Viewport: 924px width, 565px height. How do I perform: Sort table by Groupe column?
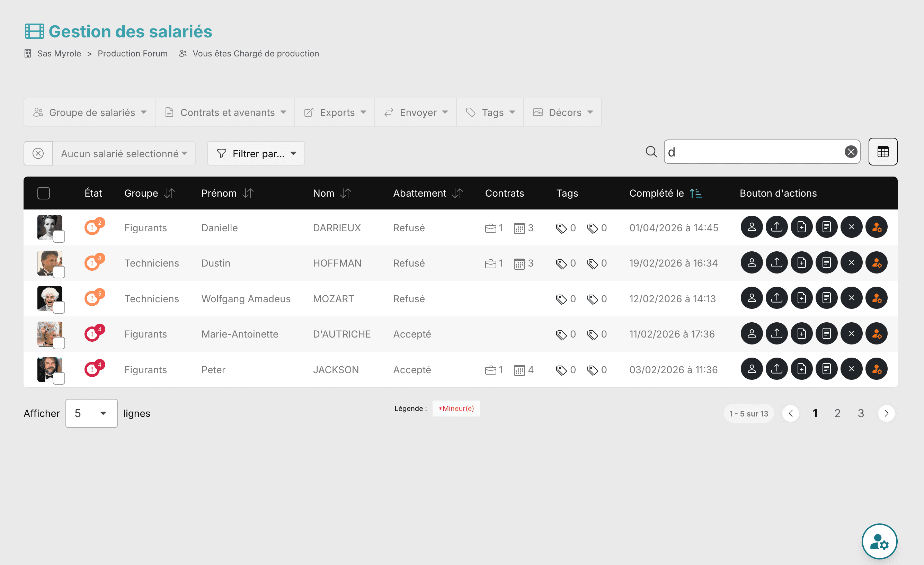(x=169, y=194)
